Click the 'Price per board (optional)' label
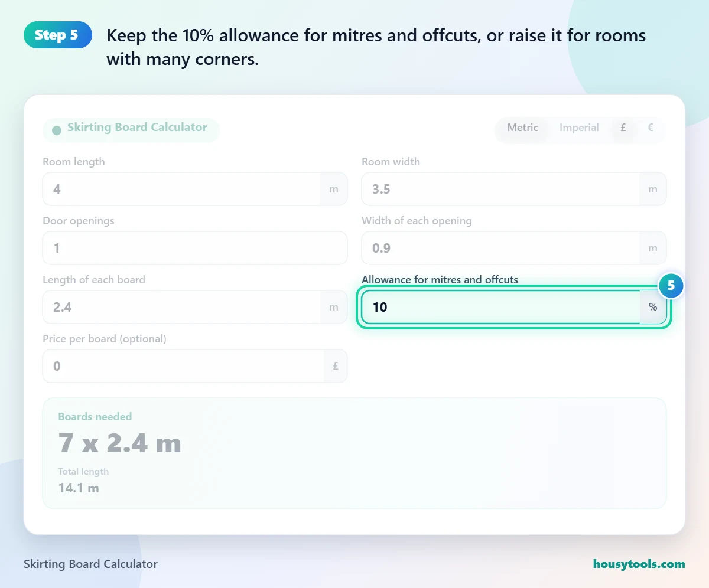The width and height of the screenshot is (709, 588). tap(105, 339)
